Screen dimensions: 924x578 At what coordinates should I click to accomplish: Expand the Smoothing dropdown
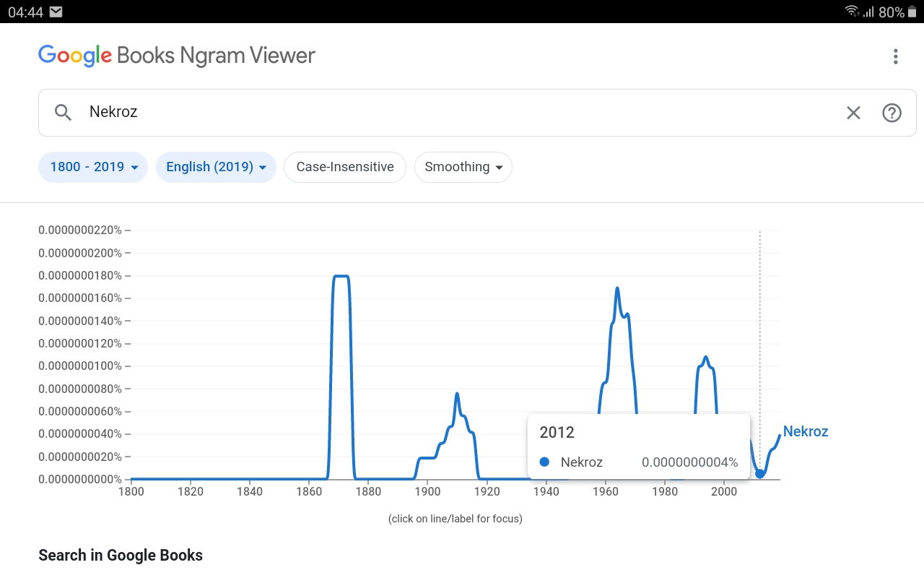coord(463,167)
